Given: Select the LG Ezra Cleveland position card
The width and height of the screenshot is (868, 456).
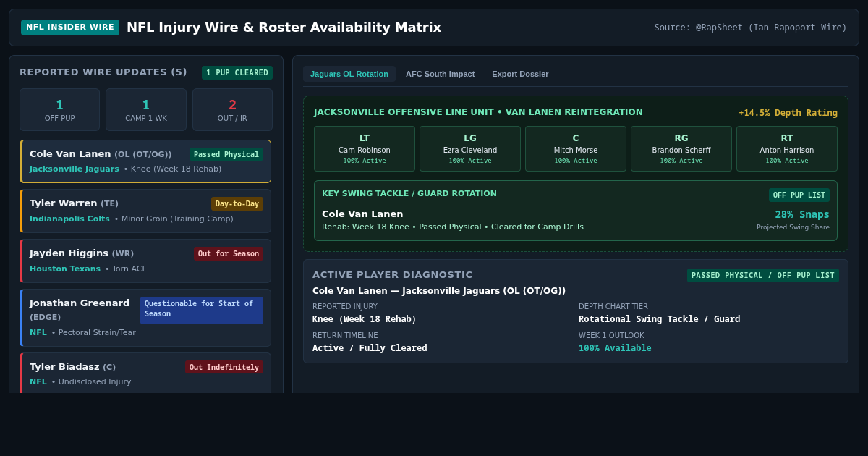Looking at the screenshot, I should [470, 148].
